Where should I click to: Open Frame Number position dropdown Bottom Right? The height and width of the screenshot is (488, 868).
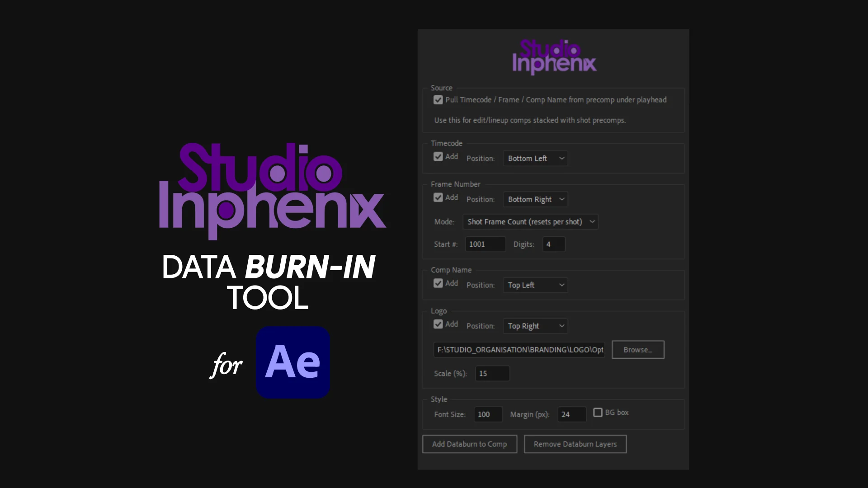[536, 199]
